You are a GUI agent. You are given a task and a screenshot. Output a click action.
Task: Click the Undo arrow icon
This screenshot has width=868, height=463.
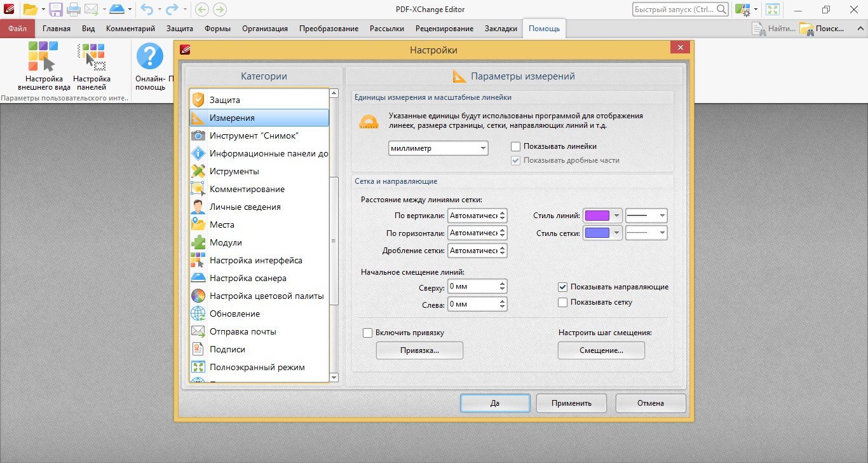(x=147, y=10)
